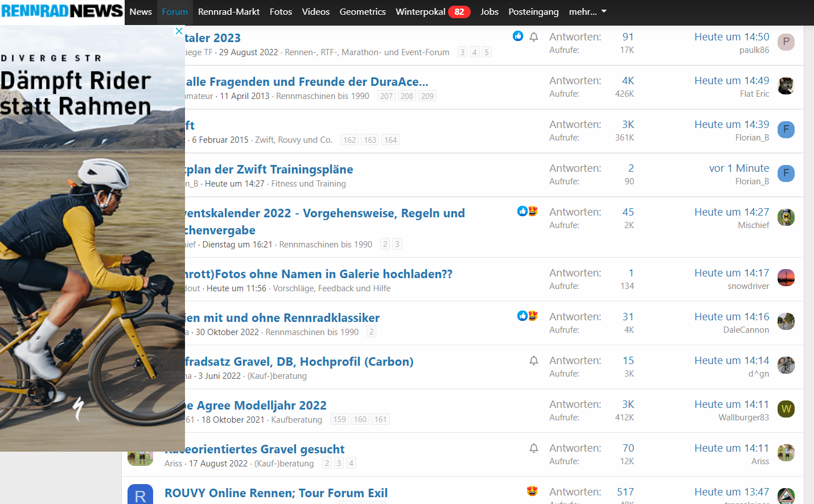
Task: Open the Rennrad-Markt menu item
Action: 229,12
